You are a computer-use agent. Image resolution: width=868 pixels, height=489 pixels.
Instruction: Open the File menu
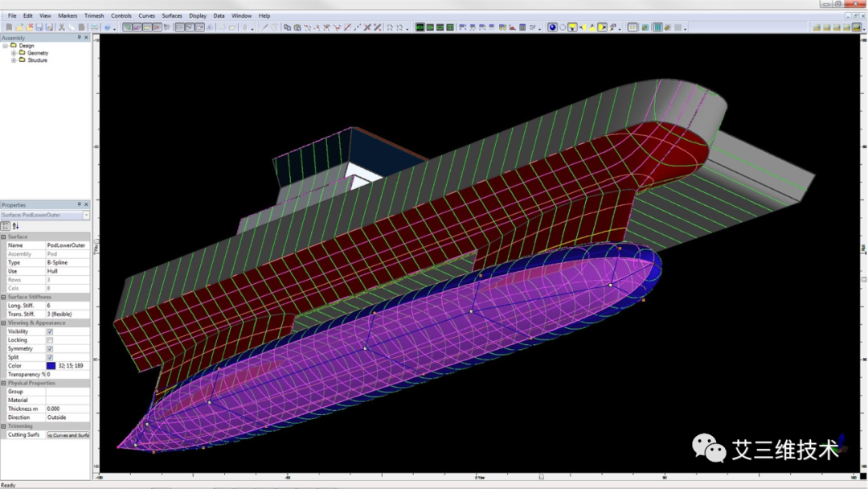(x=12, y=15)
